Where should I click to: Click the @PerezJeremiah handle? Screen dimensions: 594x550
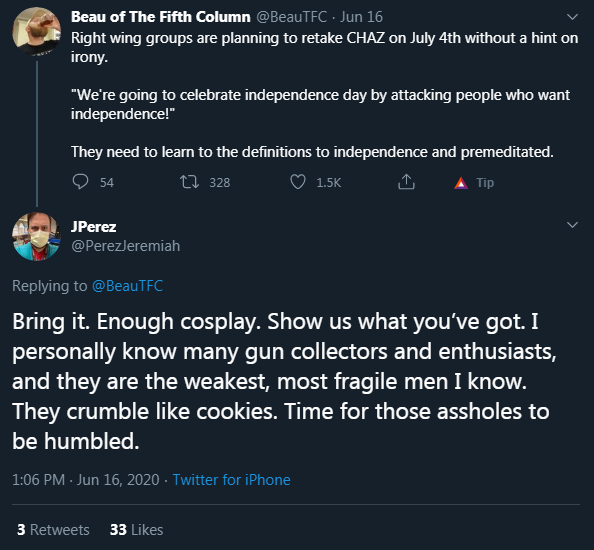point(125,246)
